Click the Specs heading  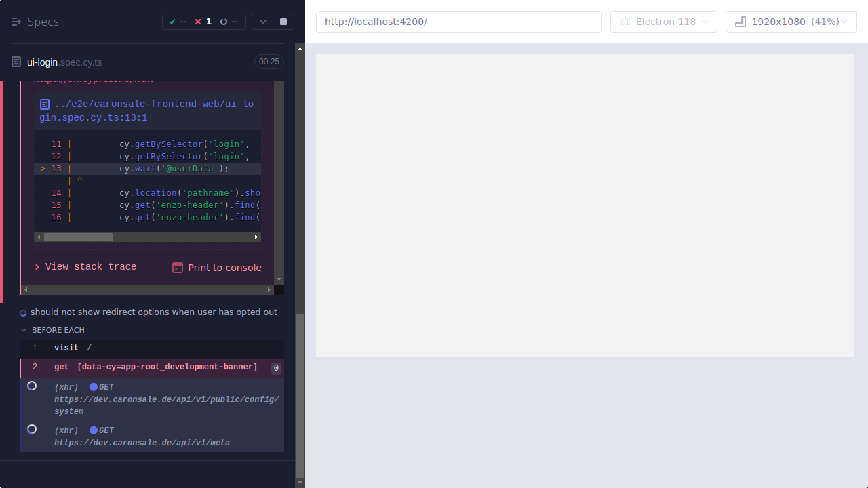pos(43,22)
